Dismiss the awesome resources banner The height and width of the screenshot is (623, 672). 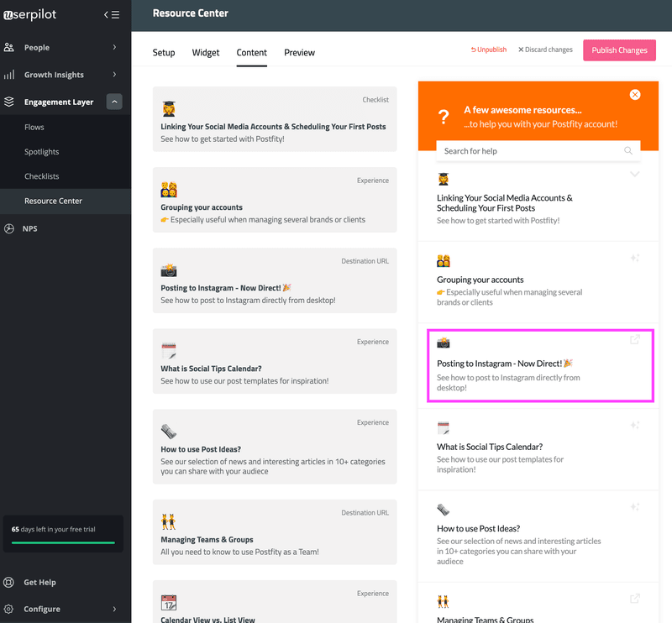pyautogui.click(x=635, y=94)
